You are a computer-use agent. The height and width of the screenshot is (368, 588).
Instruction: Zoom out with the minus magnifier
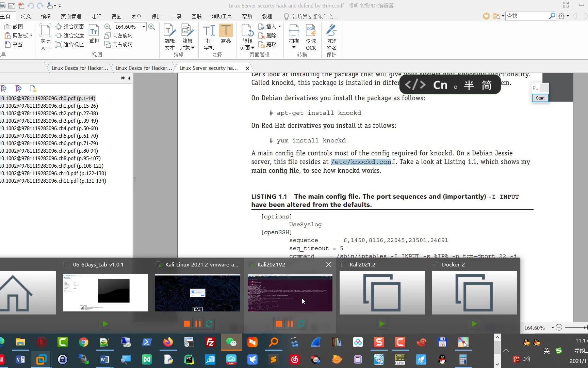coord(108,27)
